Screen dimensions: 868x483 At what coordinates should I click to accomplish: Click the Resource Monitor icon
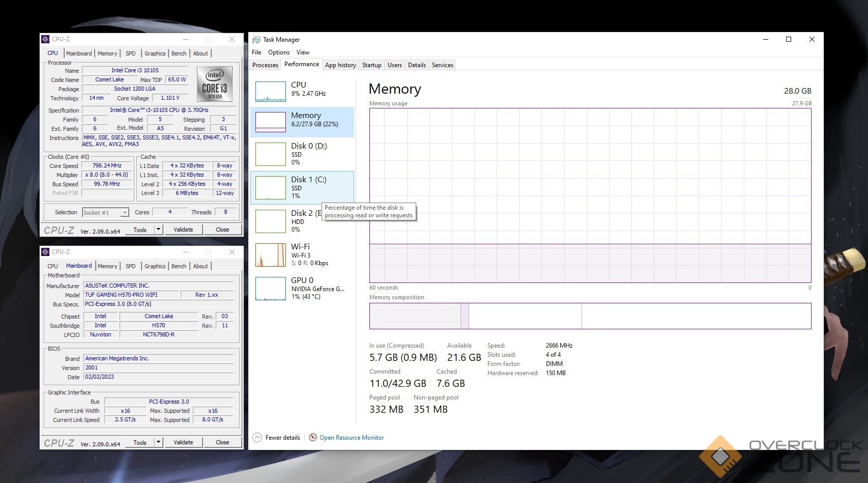(313, 438)
